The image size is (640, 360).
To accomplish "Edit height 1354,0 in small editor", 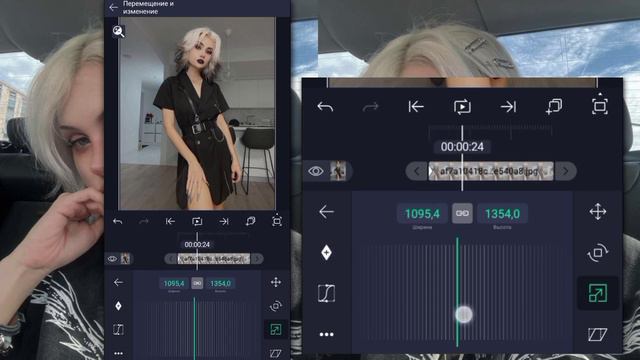I will [x=220, y=283].
